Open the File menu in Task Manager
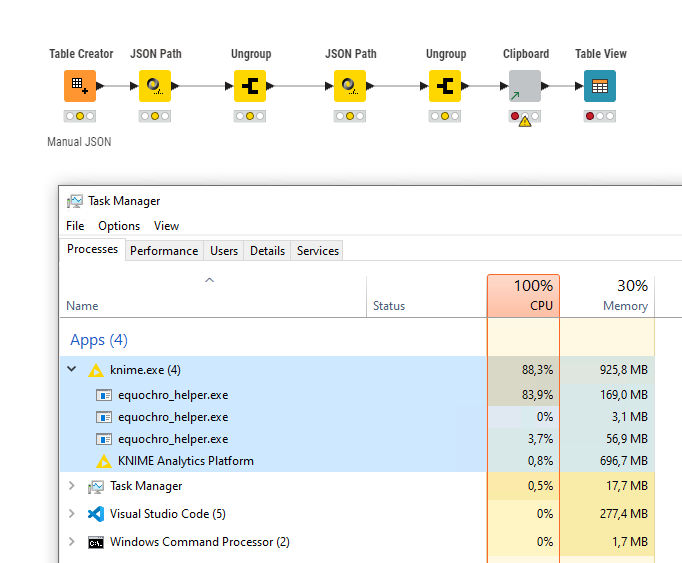Viewport: 682px width, 563px height. click(x=75, y=226)
